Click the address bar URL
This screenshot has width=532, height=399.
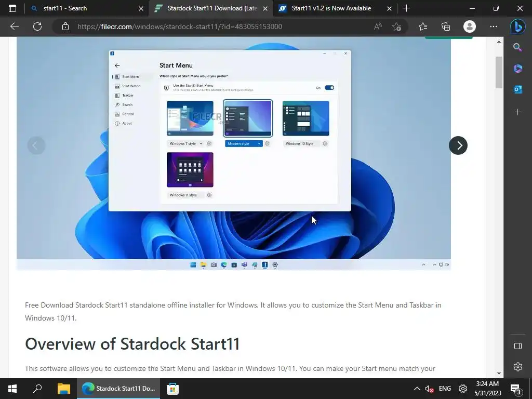(179, 26)
